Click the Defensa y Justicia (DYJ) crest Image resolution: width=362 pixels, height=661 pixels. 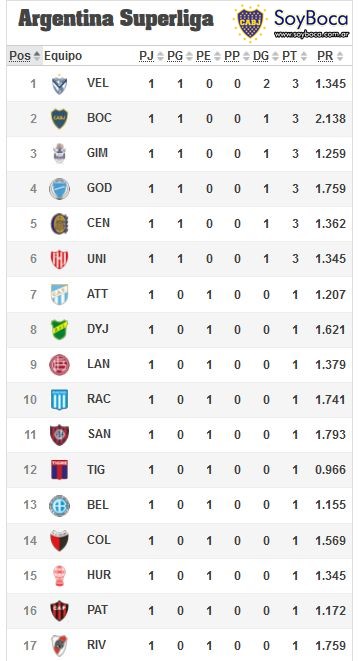pos(59,329)
